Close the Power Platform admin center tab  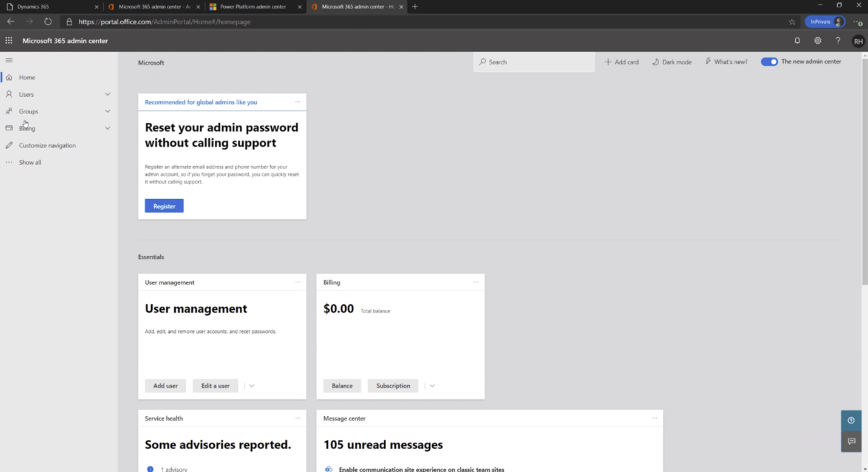click(300, 7)
